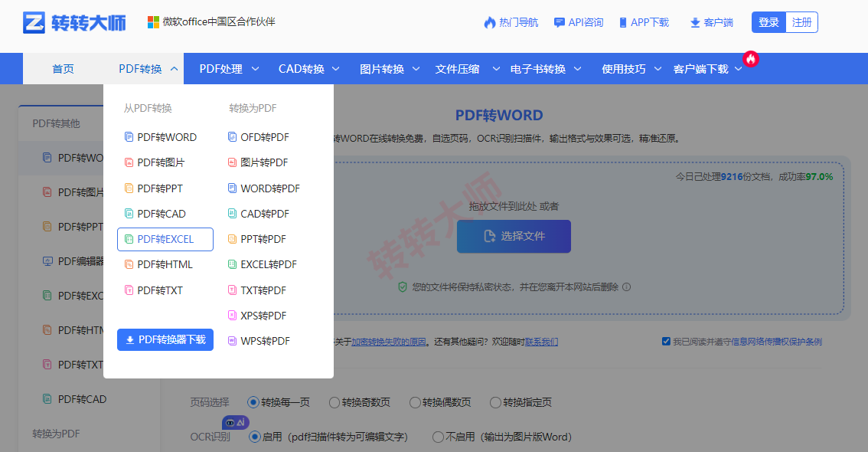Select the 转换指定页 radio option
The image size is (868, 452).
495,402
